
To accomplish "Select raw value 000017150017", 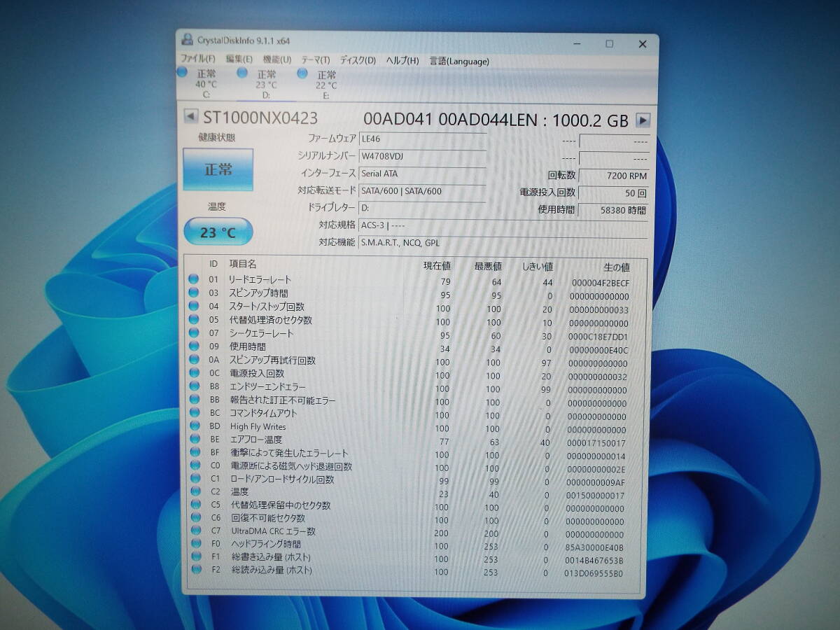I will (x=597, y=442).
